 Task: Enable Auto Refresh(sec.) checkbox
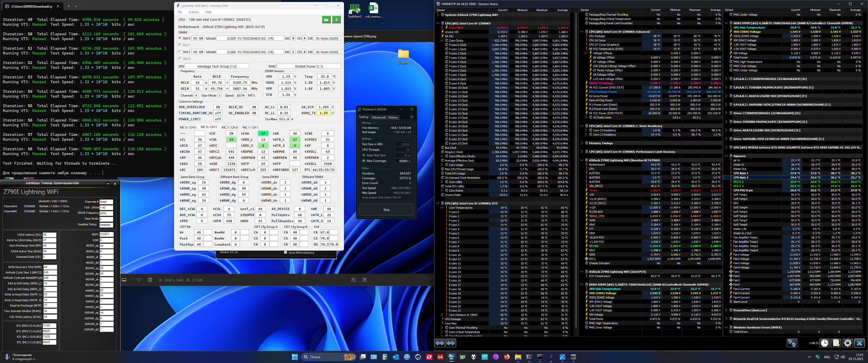click(285, 252)
